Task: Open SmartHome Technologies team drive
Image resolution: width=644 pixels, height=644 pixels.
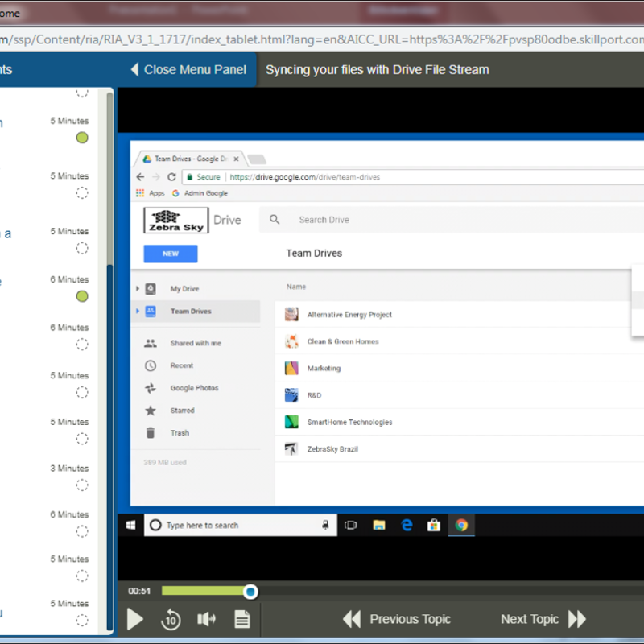Action: click(350, 422)
